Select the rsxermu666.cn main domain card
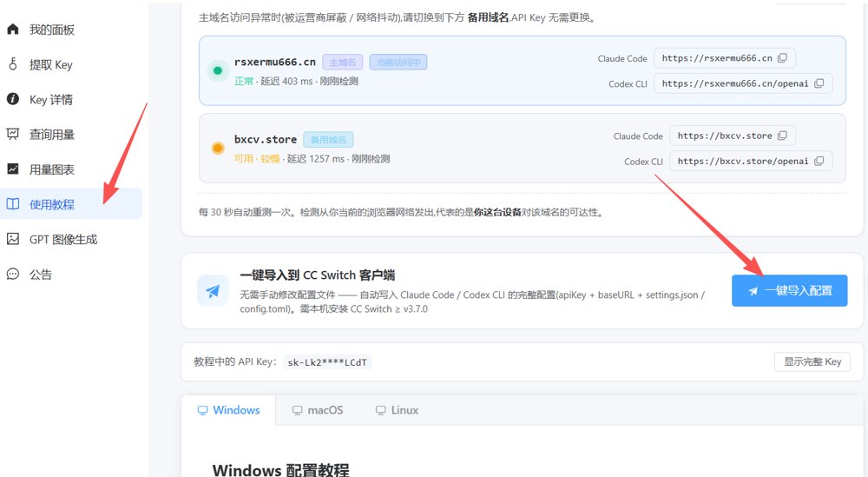The width and height of the screenshot is (868, 477). pos(522,70)
